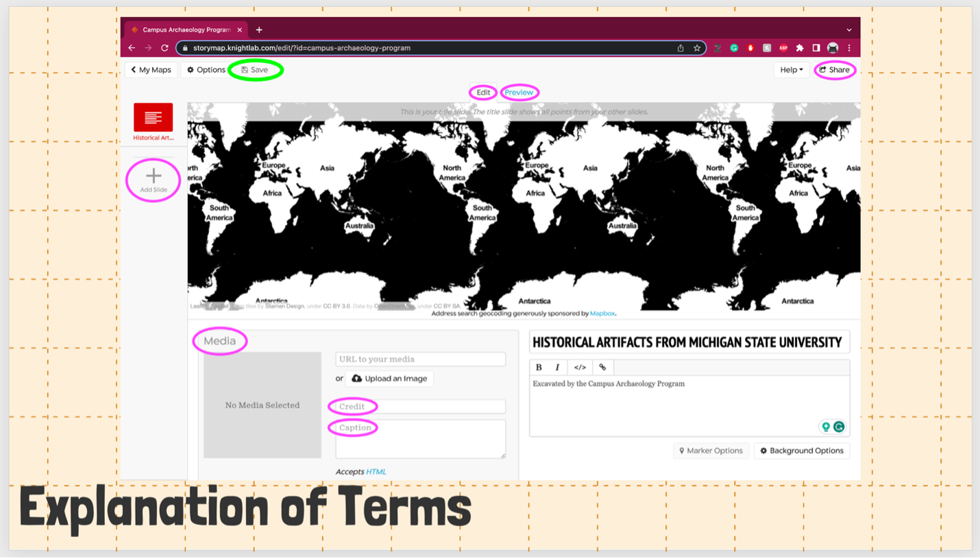Screen dimensions: 980x559
Task: Click the URL to your media field
Action: 421,359
